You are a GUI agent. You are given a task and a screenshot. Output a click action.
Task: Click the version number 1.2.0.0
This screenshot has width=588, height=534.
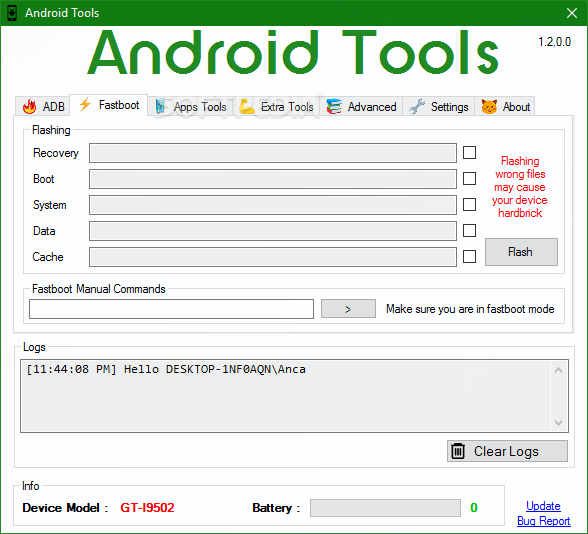pos(555,42)
